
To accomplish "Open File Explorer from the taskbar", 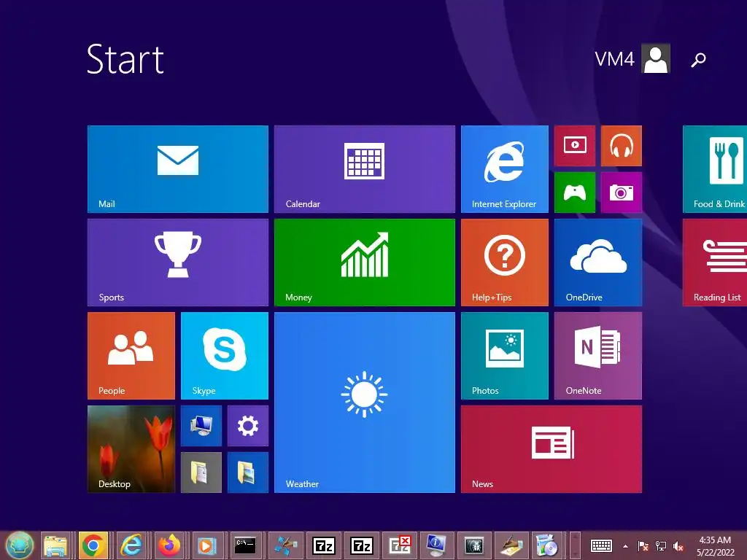I will [x=55, y=545].
